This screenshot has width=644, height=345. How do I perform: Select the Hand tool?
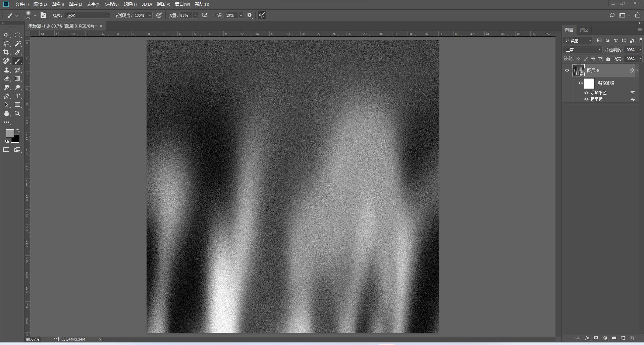pos(6,114)
